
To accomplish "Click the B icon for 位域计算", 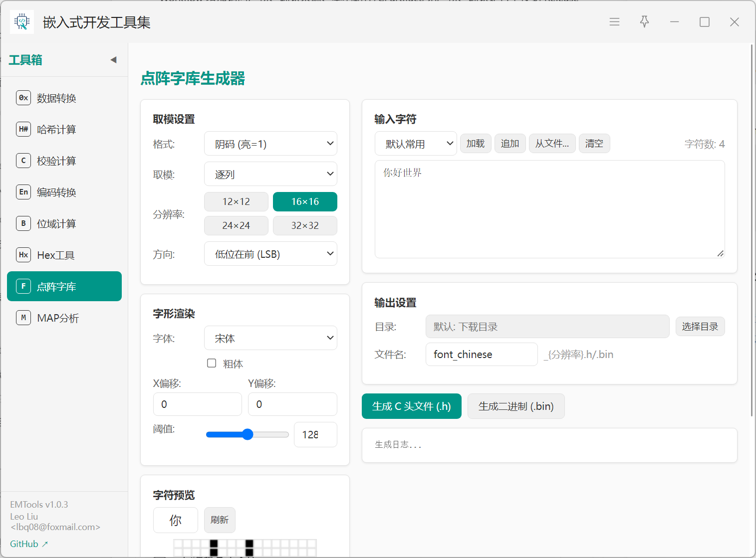I will (23, 223).
